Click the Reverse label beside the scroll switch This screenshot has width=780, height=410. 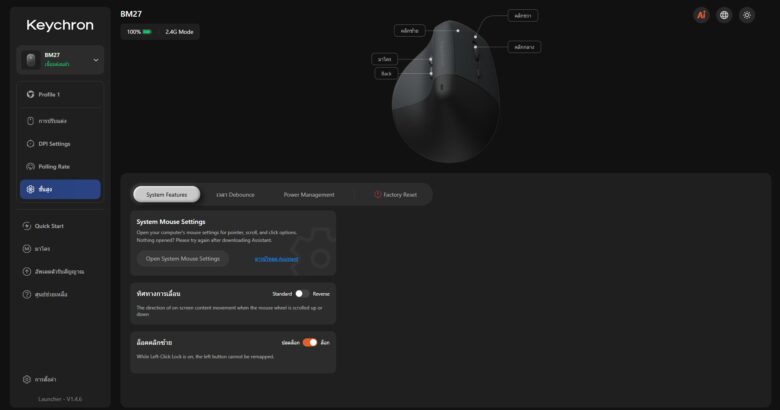[321, 294]
